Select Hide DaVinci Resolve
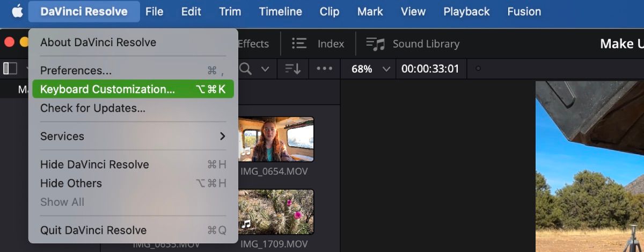This screenshot has width=644, height=252. (x=133, y=164)
